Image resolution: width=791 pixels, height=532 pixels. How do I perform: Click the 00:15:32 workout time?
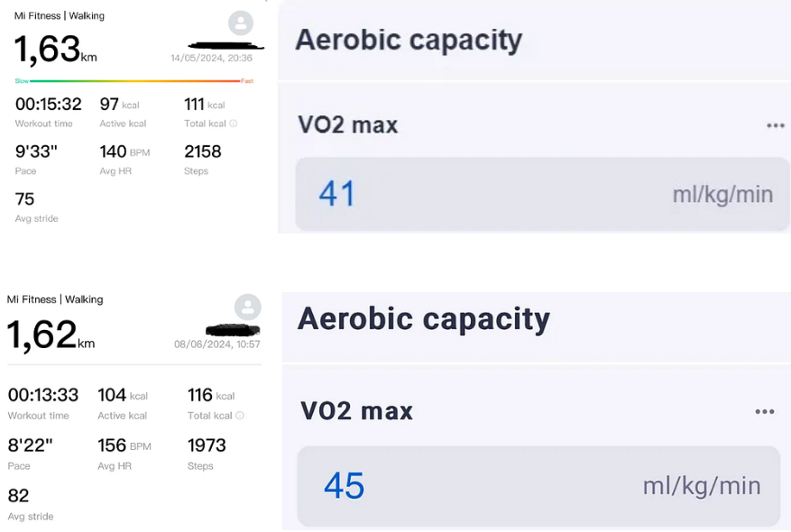click(x=49, y=104)
